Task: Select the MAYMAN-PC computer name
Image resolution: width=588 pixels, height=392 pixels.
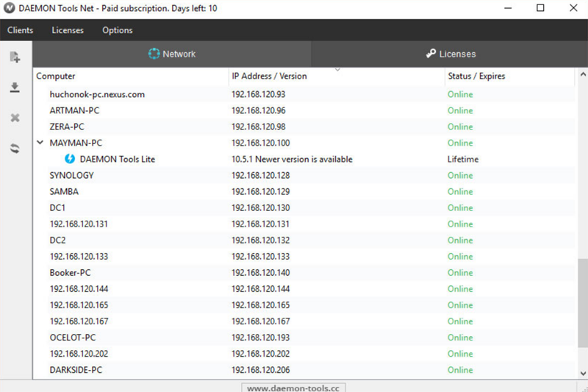Action: point(76,143)
